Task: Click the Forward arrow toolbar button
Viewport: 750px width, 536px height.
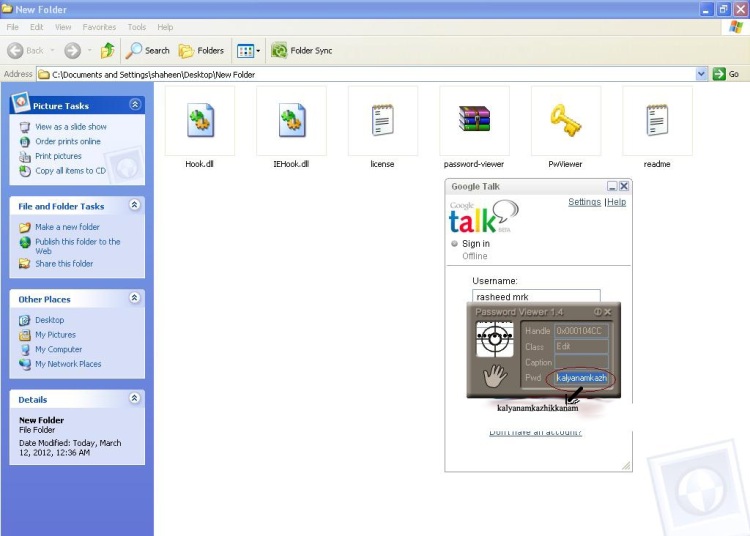Action: [x=73, y=50]
